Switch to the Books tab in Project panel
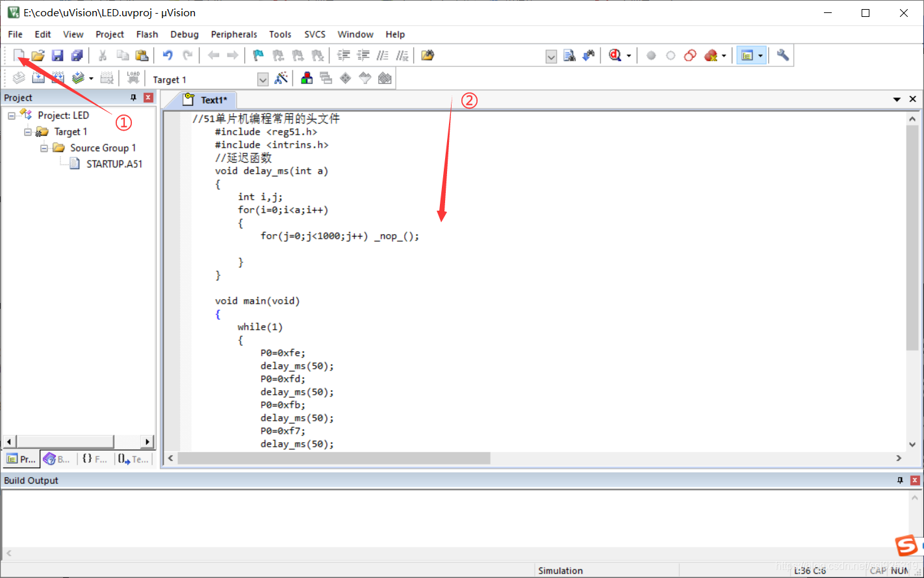Viewport: 924px width, 578px height. (57, 459)
